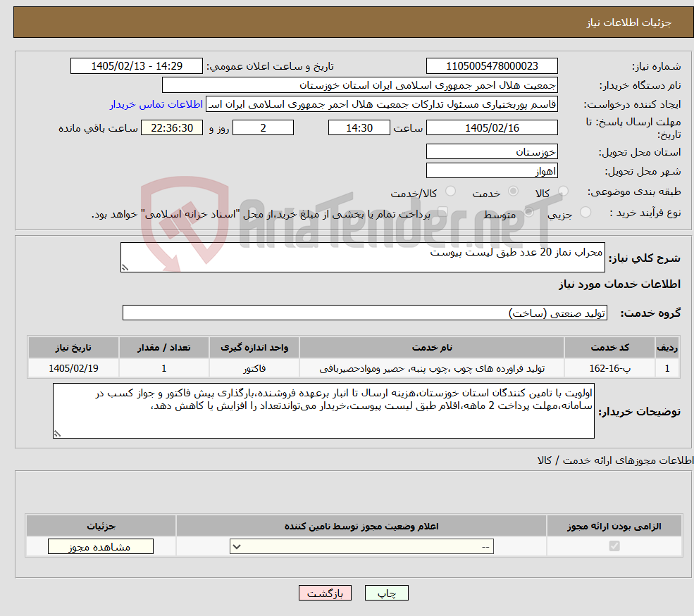Click the کد خدمت column header
The width and height of the screenshot is (694, 616).
(609, 348)
